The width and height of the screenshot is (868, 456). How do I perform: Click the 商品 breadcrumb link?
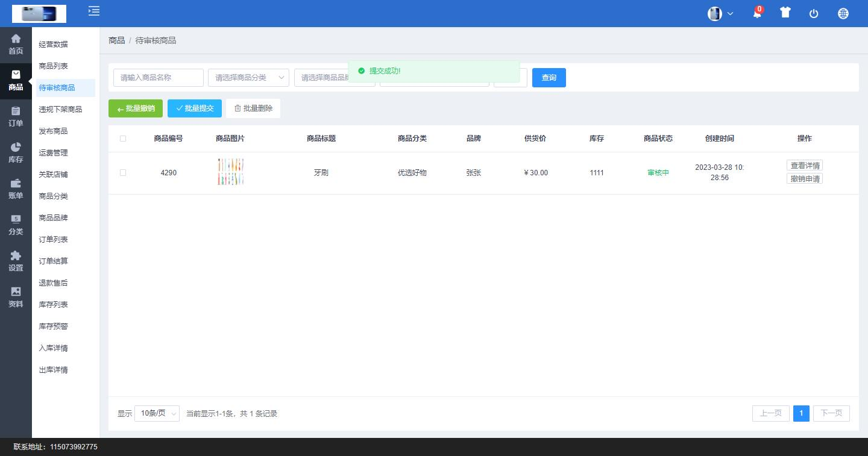[x=116, y=40]
